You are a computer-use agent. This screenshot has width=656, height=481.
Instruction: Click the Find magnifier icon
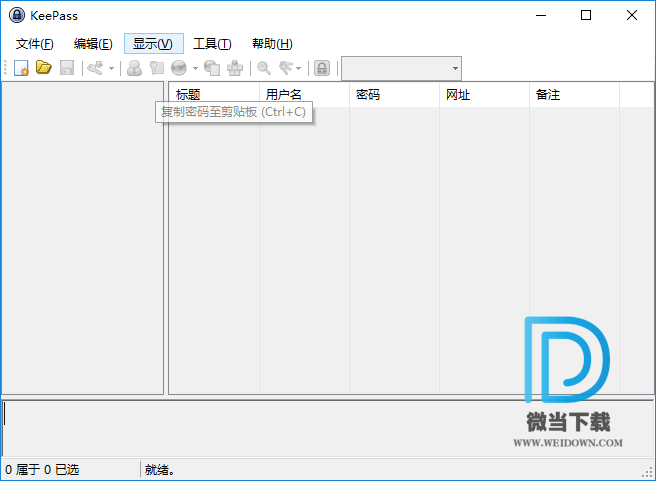264,68
